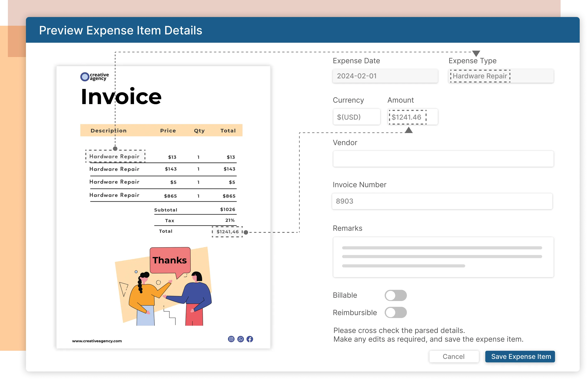This screenshot has width=588, height=380.
Task: Click the connector dot beside invoice total
Action: (x=246, y=232)
